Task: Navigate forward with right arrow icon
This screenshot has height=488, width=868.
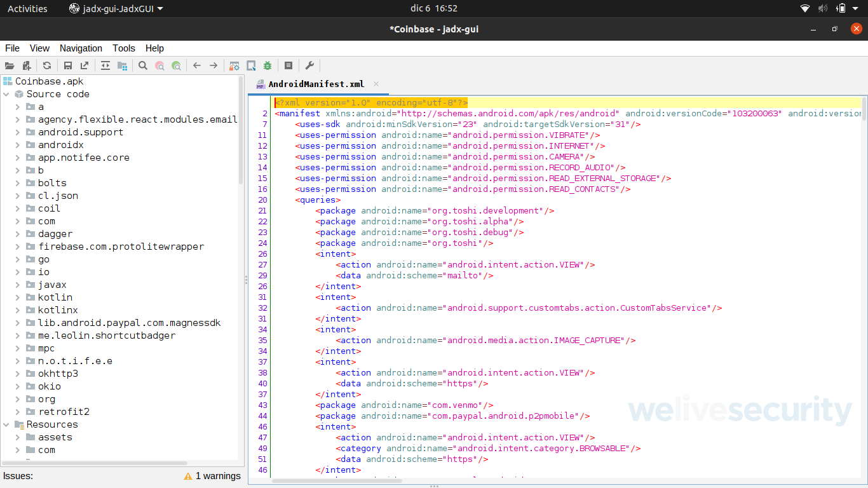Action: tap(214, 65)
